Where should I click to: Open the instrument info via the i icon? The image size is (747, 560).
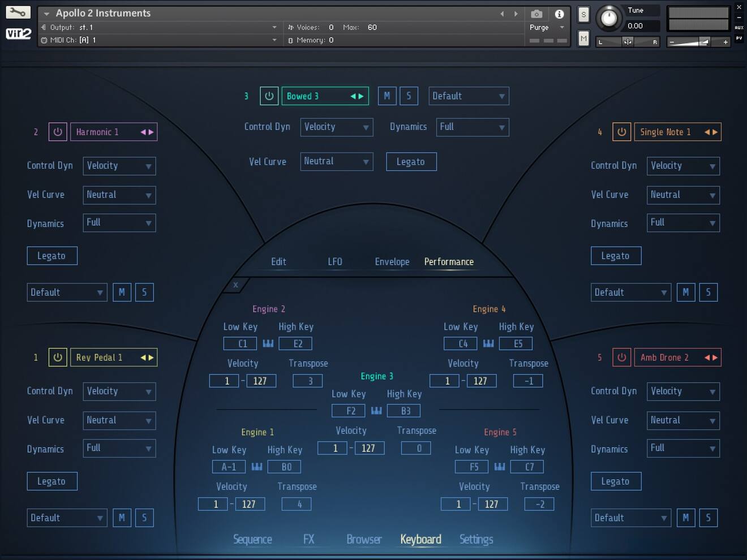[x=559, y=14]
